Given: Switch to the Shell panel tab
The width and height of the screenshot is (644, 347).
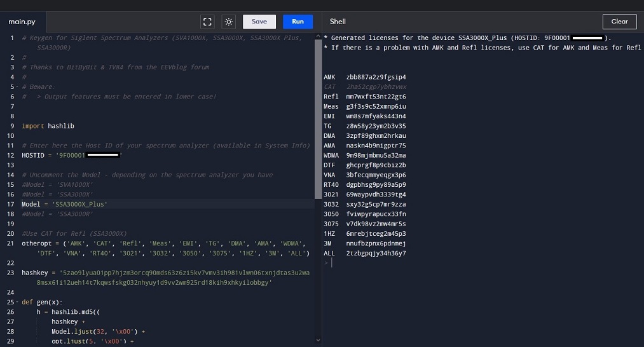Looking at the screenshot, I should (338, 22).
